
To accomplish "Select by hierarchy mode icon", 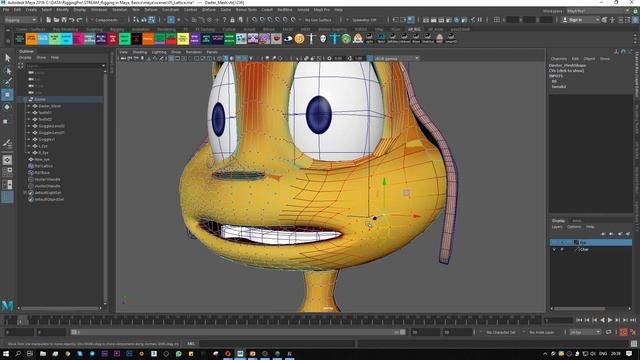I will point(136,20).
